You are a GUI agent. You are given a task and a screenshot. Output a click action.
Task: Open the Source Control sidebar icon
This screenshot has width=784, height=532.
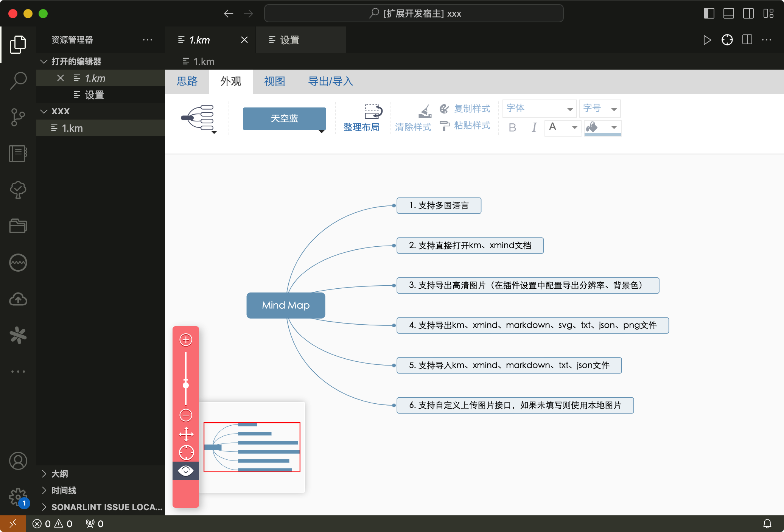tap(18, 117)
